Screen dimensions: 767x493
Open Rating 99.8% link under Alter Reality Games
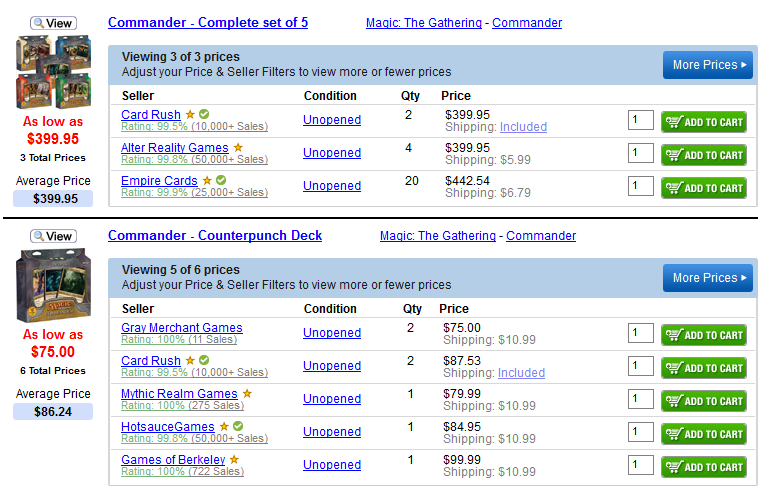click(x=194, y=159)
